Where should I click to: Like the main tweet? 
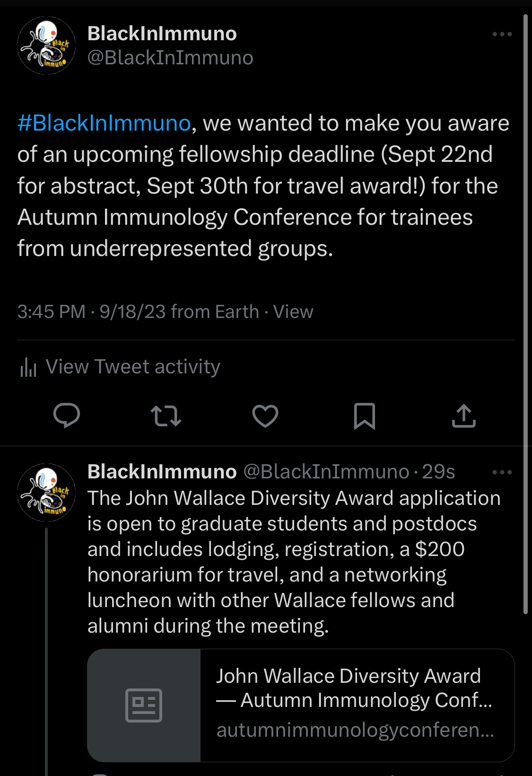(265, 416)
